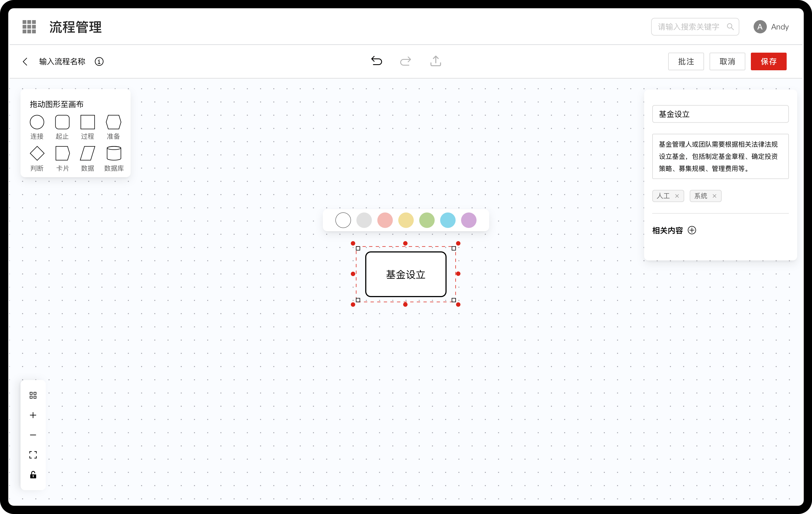
Task: Select the 判断 diamond shape
Action: coord(37,154)
